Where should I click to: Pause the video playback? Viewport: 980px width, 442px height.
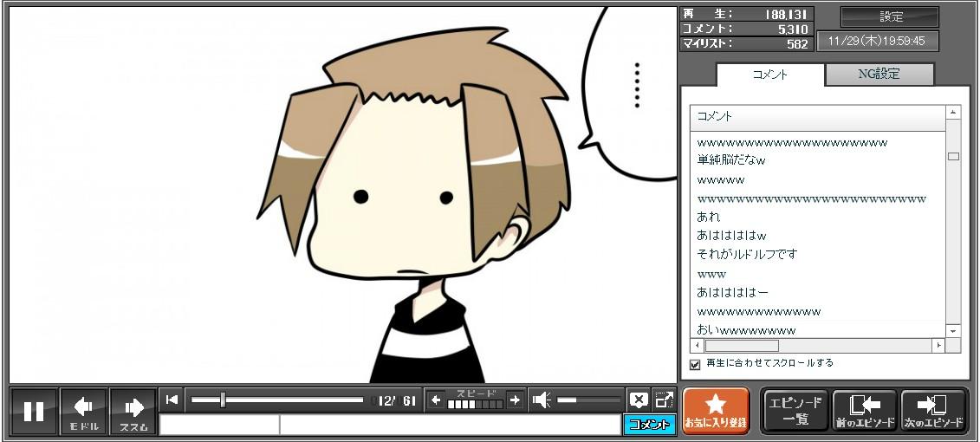click(34, 411)
